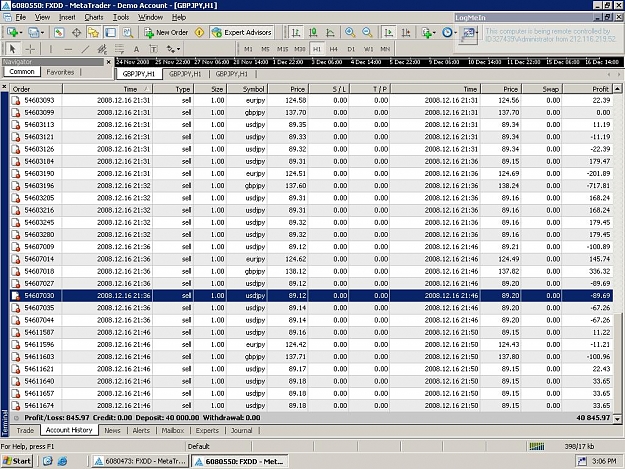The height and width of the screenshot is (469, 625).
Task: Switch to 6080473: FXDD taskbar window
Action: tap(141, 461)
